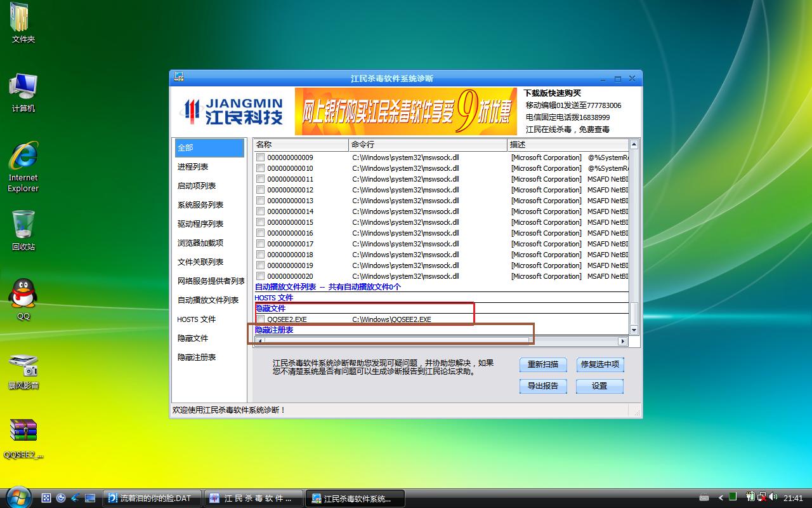The height and width of the screenshot is (508, 812).
Task: Select 隐藏文件 in the left sidebar
Action: (209, 338)
